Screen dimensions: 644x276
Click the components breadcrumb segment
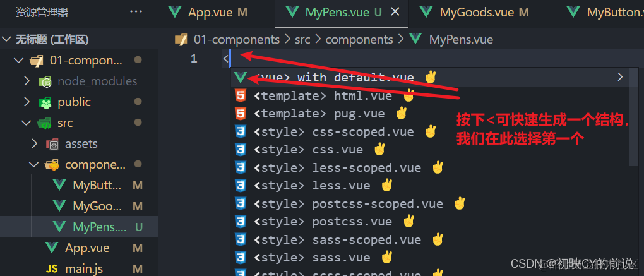359,39
